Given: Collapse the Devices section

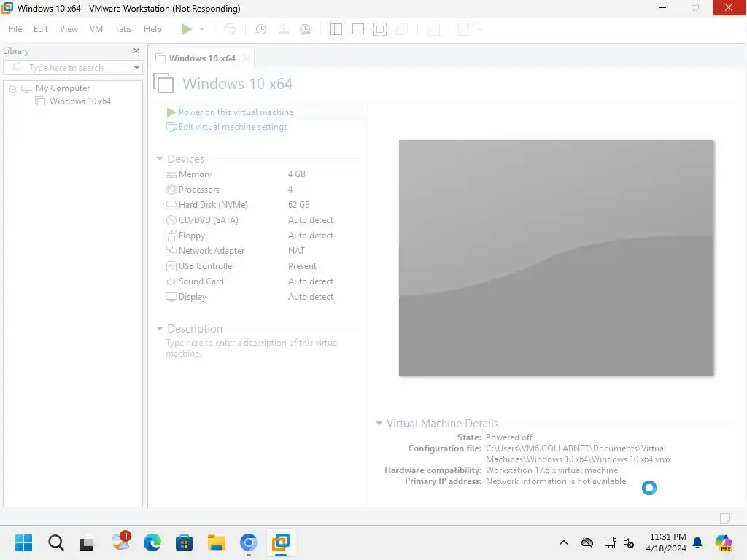Looking at the screenshot, I should point(160,158).
